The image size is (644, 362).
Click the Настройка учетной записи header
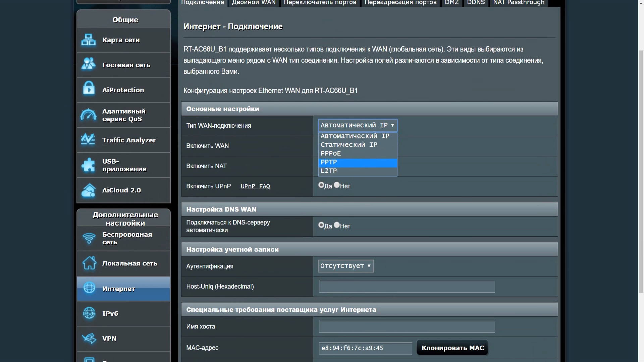[369, 249]
